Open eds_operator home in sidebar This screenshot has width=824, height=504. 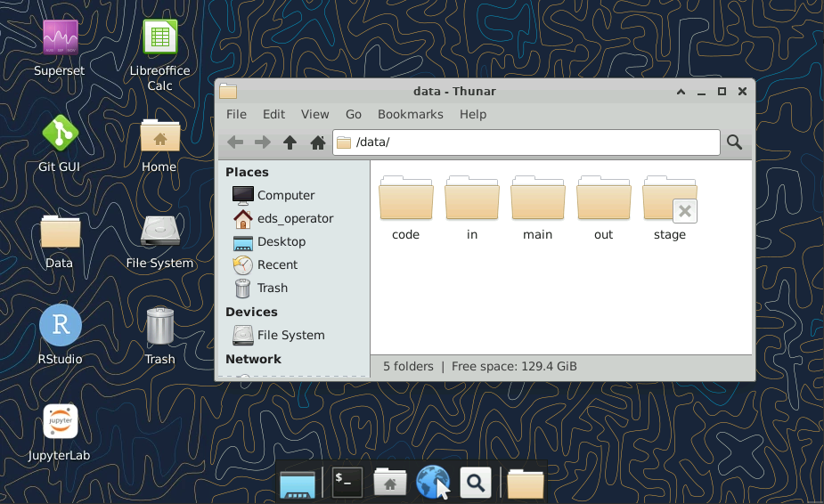point(297,218)
